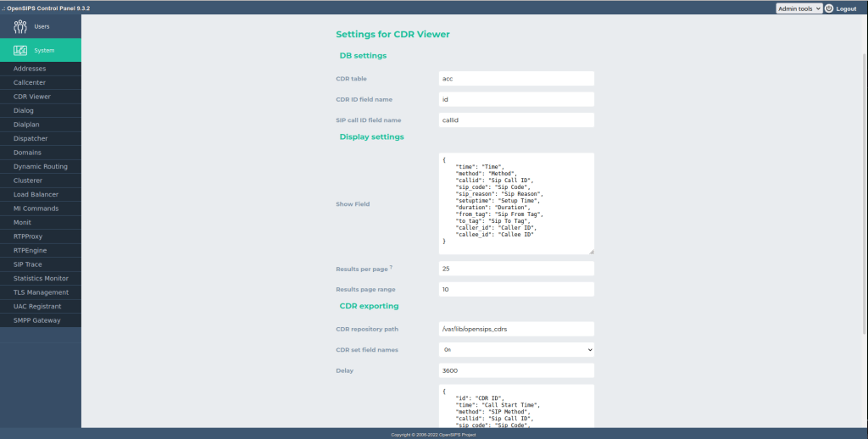868x439 pixels.
Task: Select Dynamic Routing in the sidebar
Action: pyautogui.click(x=41, y=166)
